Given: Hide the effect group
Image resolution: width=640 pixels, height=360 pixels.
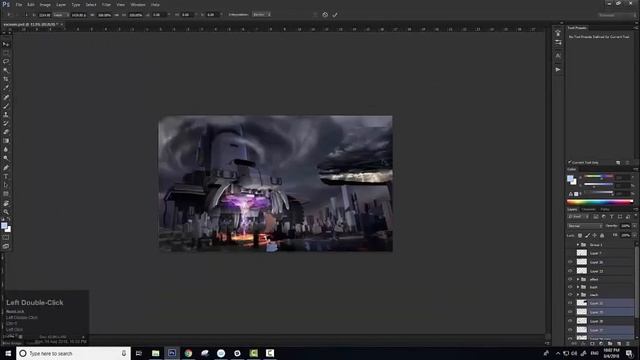Looking at the screenshot, I should (570, 280).
